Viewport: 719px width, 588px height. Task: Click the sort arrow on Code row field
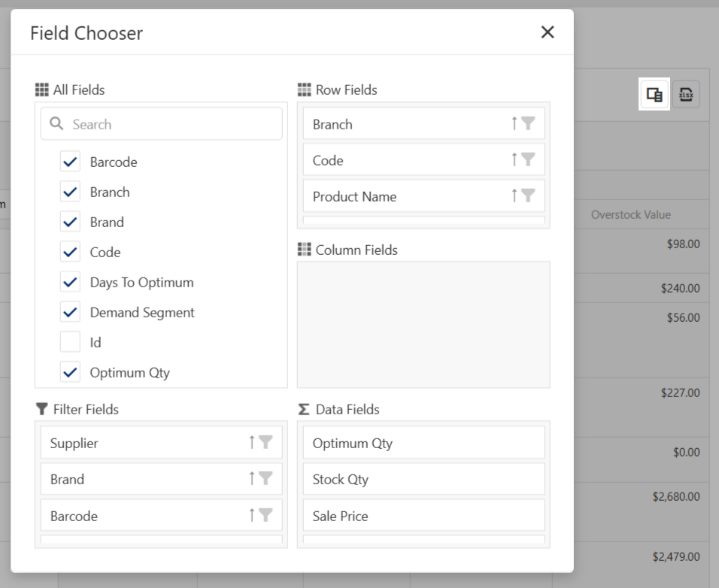pyautogui.click(x=514, y=159)
